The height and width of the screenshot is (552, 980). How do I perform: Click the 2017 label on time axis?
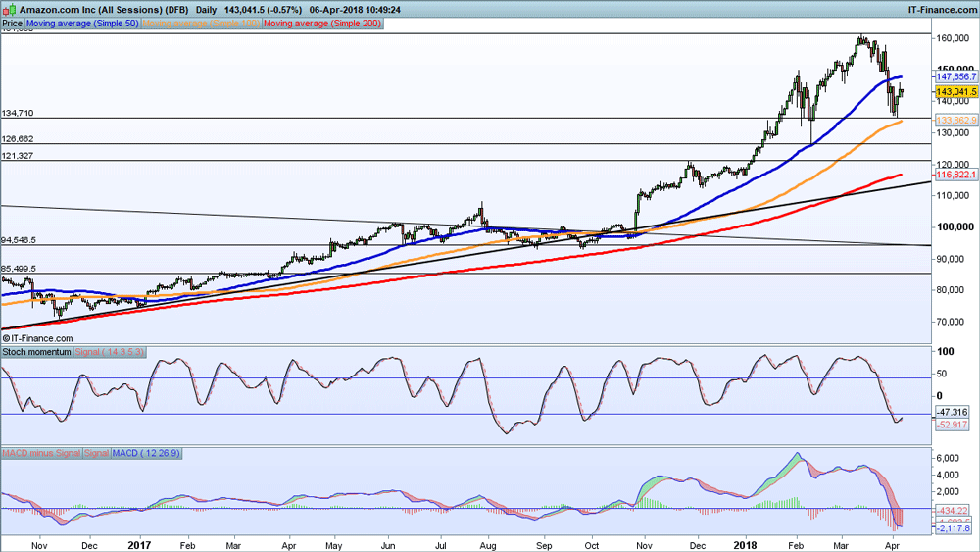tap(139, 545)
